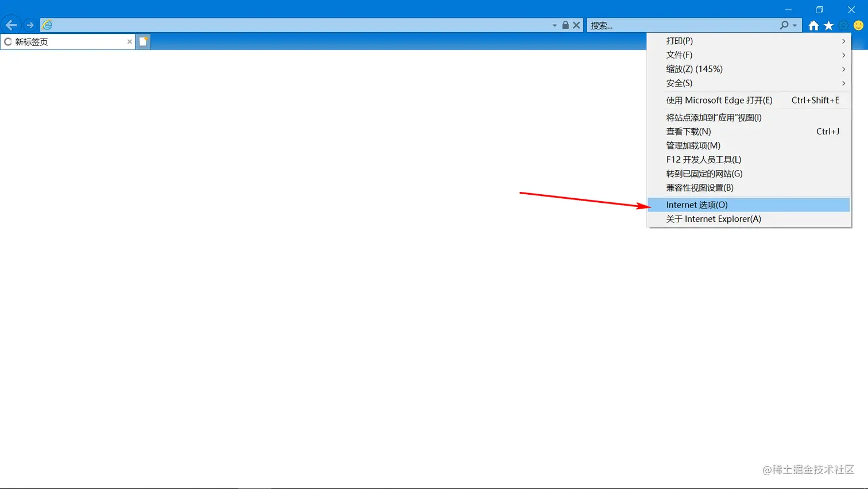Click the Forward arrow button
Viewport: 868px width, 489px height.
(x=30, y=25)
